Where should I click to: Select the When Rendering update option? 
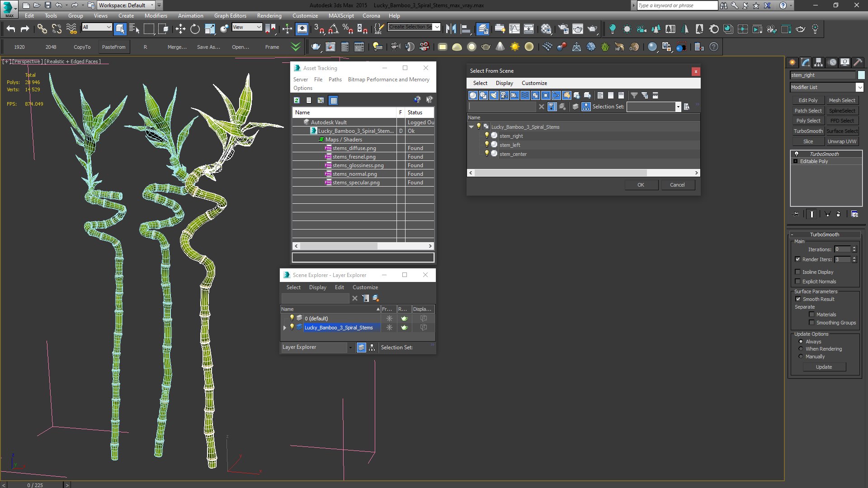click(x=801, y=349)
